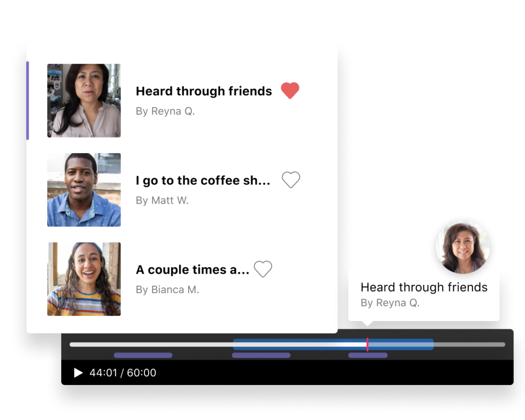The height and width of the screenshot is (420, 525).
Task: Click the round Reyna Q. avatar on tooltip
Action: [463, 247]
